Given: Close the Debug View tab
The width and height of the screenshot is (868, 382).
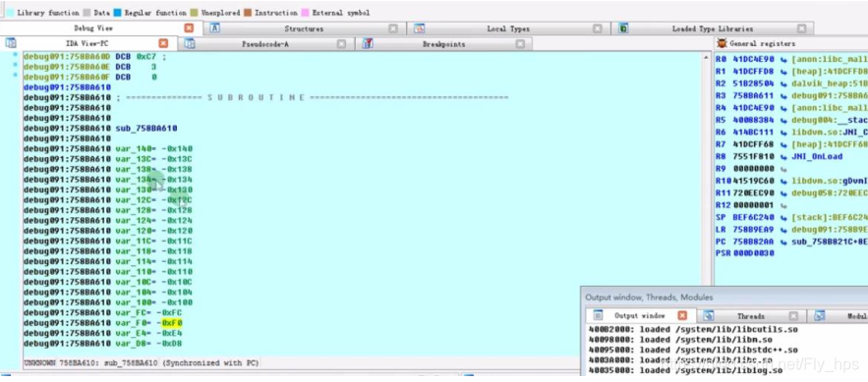Looking at the screenshot, I should pos(189,28).
